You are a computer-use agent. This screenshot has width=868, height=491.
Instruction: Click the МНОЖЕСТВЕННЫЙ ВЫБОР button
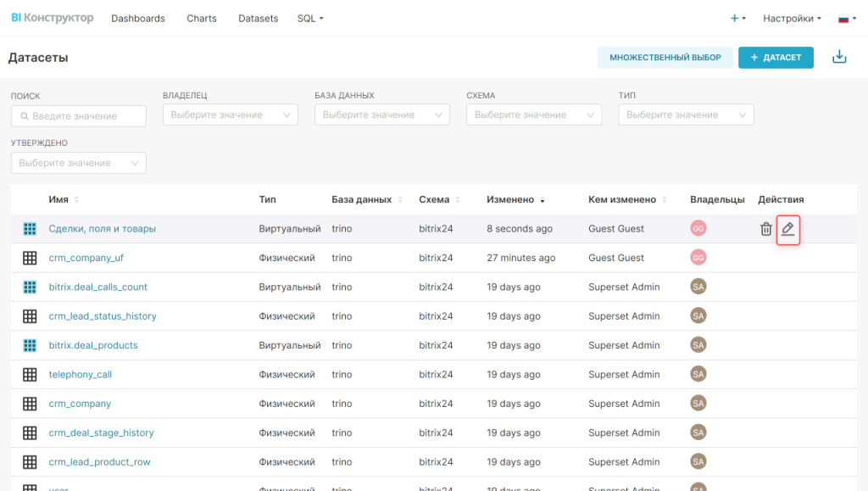pyautogui.click(x=665, y=58)
